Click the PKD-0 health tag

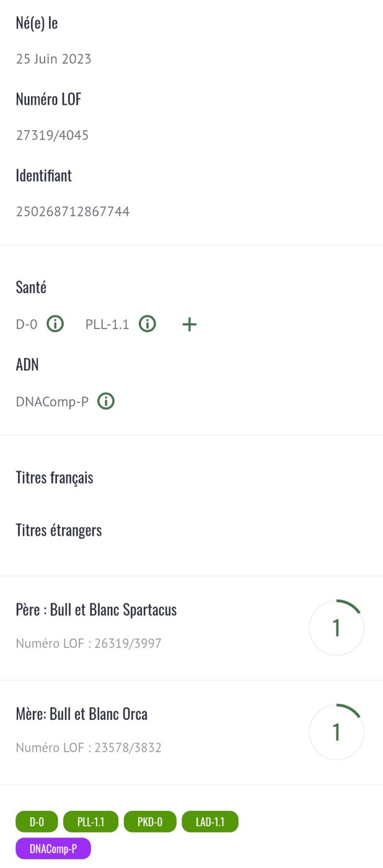pos(150,822)
